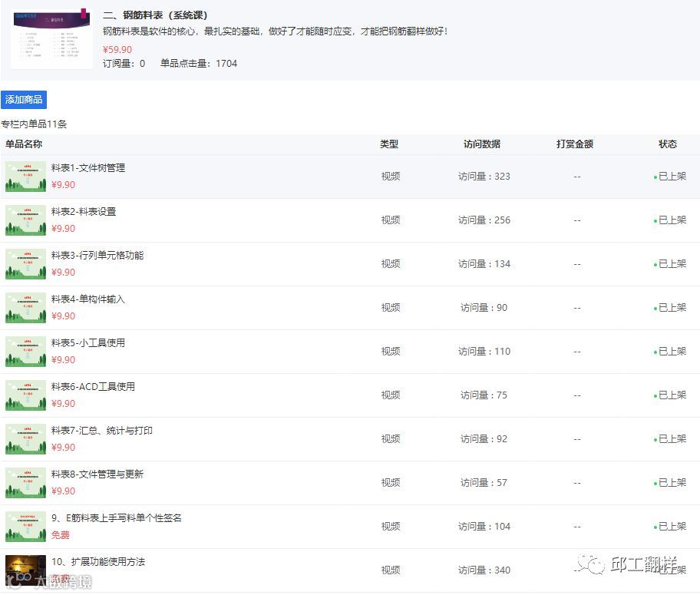Open the item 料表7-汇总、统计与打印

tap(102, 431)
